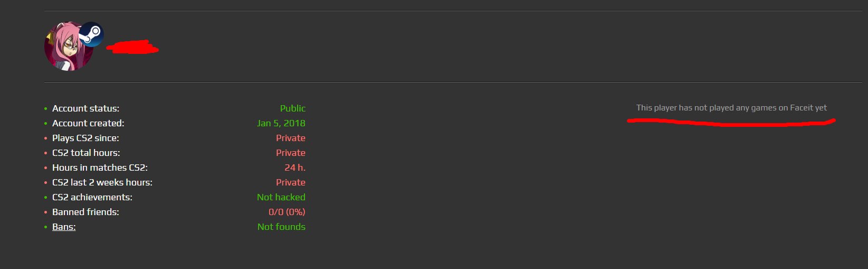This screenshot has height=269, width=868.
Task: Click the red-scribbled player username
Action: (132, 48)
